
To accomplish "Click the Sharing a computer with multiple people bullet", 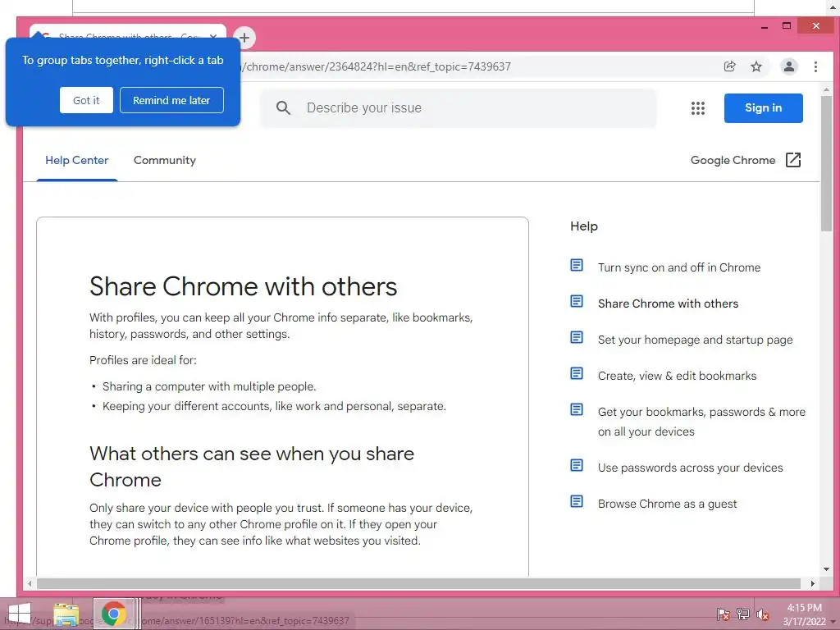I will coord(209,386).
